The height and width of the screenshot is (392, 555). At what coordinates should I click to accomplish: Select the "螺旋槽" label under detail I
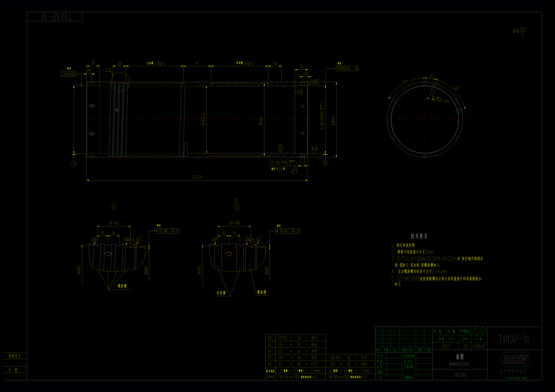coord(122,286)
